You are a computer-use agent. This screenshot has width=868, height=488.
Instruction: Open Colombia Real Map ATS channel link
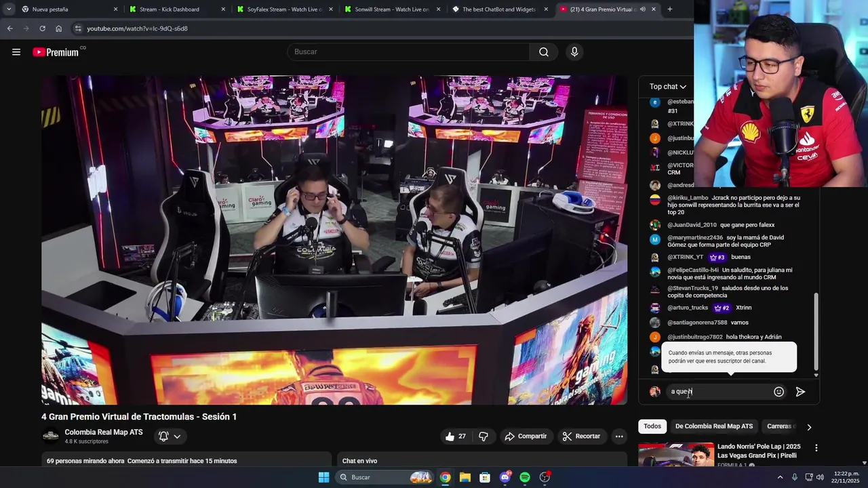[104, 432]
